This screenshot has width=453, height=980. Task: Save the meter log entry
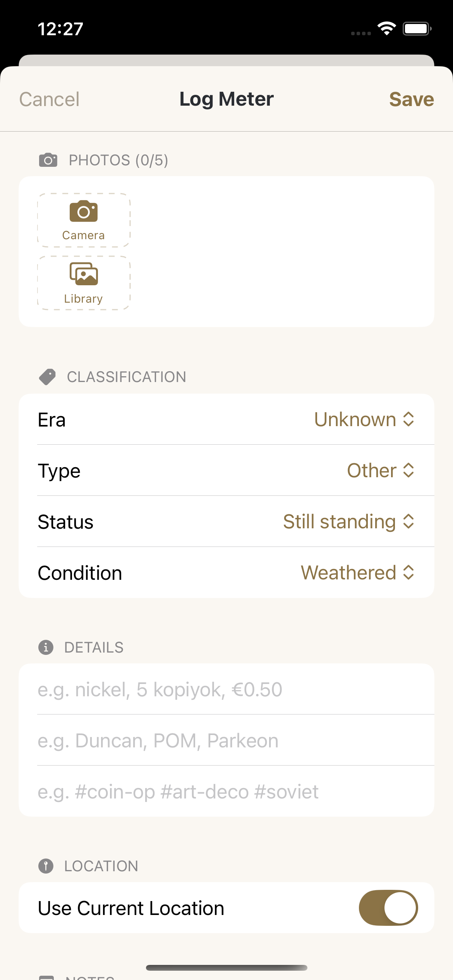(x=412, y=99)
